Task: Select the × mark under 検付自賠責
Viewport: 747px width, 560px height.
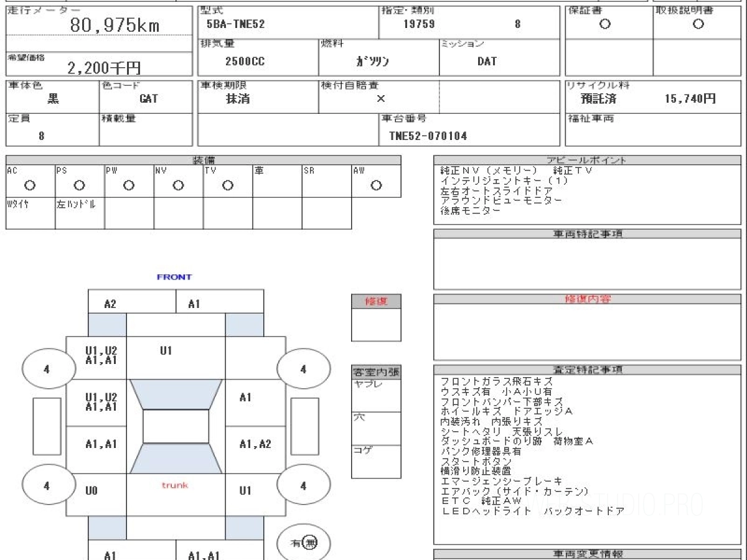Action: pos(380,99)
